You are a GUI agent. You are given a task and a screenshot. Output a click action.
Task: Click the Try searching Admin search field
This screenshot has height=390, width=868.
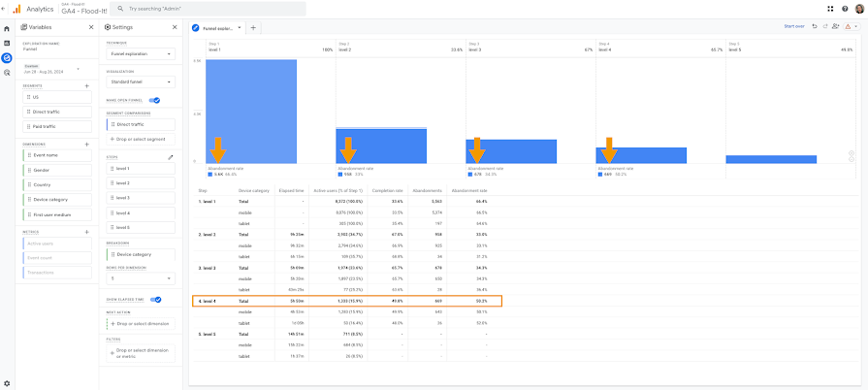208,9
